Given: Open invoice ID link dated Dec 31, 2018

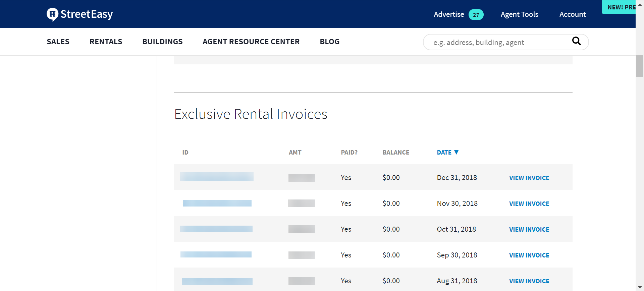Looking at the screenshot, I should tap(217, 177).
